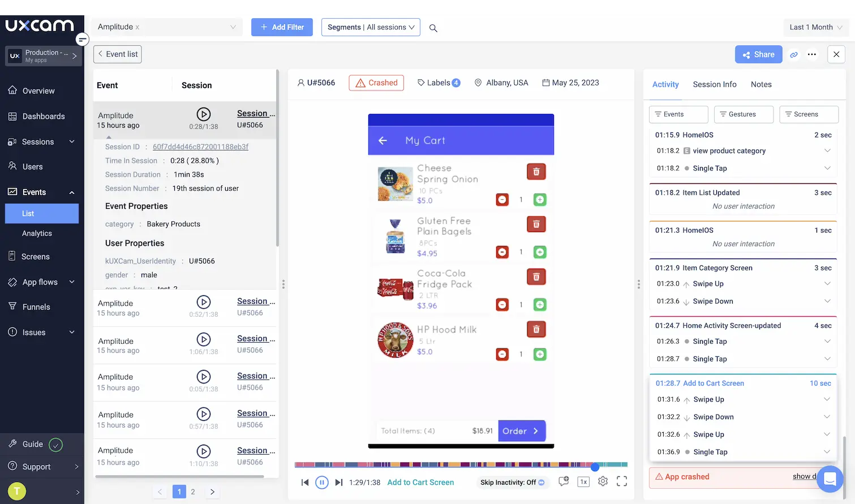The height and width of the screenshot is (504, 855).
Task: Go to page 2 of event list
Action: (x=193, y=492)
